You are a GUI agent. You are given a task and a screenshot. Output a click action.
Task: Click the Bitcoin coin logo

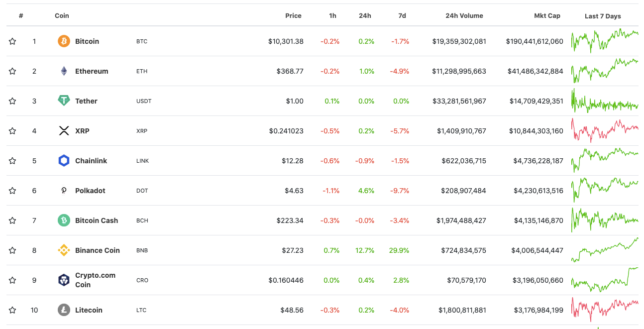(64, 41)
